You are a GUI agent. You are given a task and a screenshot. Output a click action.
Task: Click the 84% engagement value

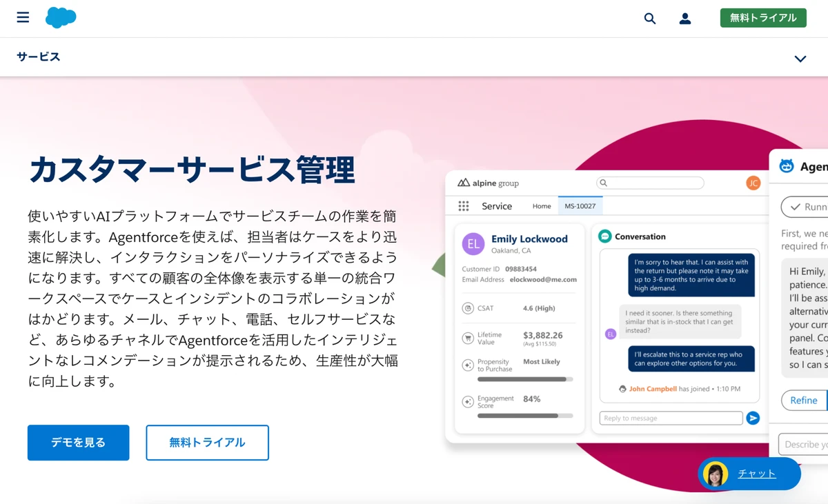coord(531,399)
